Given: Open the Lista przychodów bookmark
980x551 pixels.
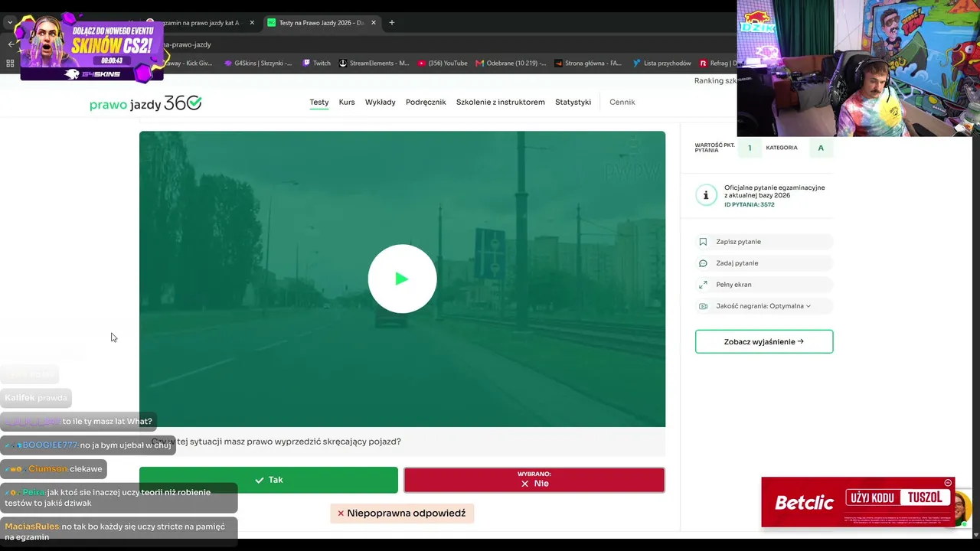Looking at the screenshot, I should click(x=661, y=64).
